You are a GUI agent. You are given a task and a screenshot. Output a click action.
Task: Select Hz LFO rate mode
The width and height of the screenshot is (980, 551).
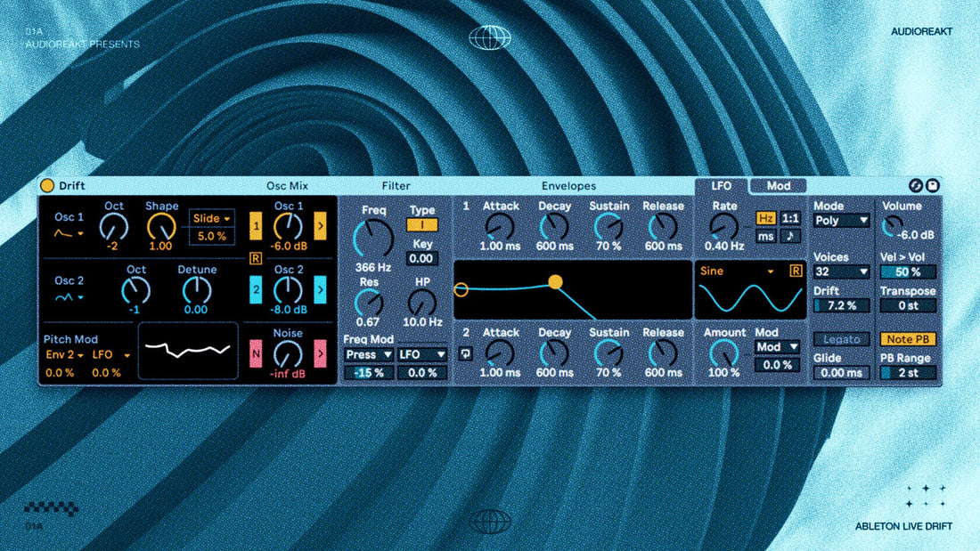pyautogui.click(x=765, y=218)
